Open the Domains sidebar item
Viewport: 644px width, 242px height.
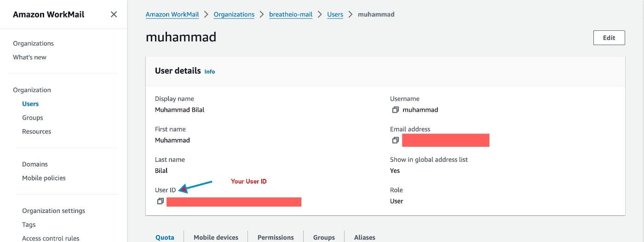(x=35, y=164)
